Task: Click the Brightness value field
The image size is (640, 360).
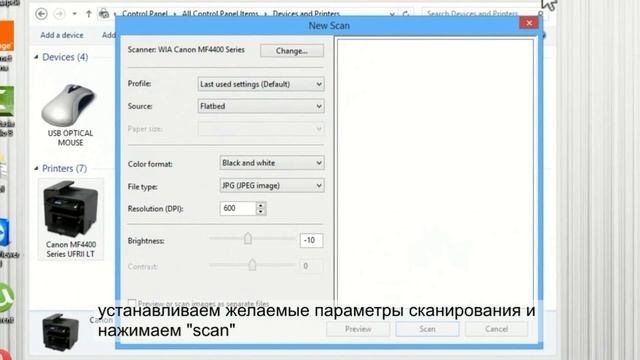Action: coord(311,240)
